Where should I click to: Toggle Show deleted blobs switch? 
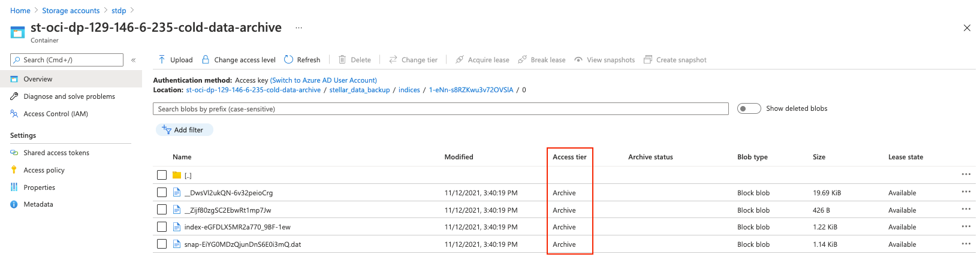tap(749, 108)
